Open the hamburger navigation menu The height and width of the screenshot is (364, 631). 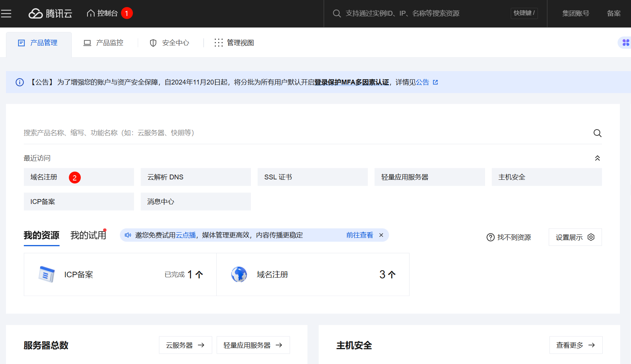tap(6, 13)
